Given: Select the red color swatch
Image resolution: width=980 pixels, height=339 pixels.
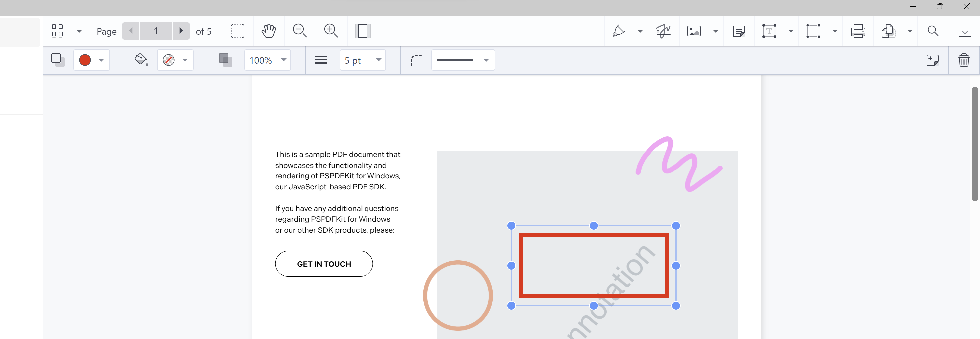Looking at the screenshot, I should click(x=85, y=60).
